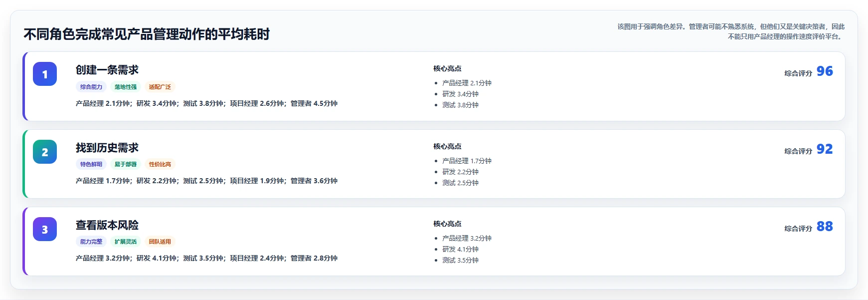Viewport: 868px width, 300px height.
Task: Open the 查看版本风险 card title
Action: coord(107,225)
